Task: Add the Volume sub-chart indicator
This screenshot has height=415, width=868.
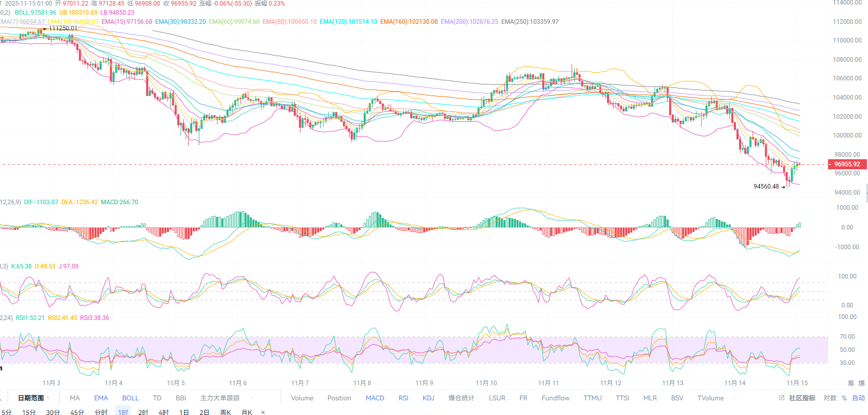Action: click(x=302, y=398)
